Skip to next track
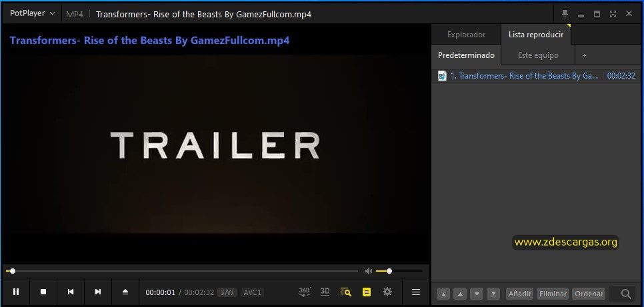Screen dimensions: 644x307 pyautogui.click(x=98, y=292)
